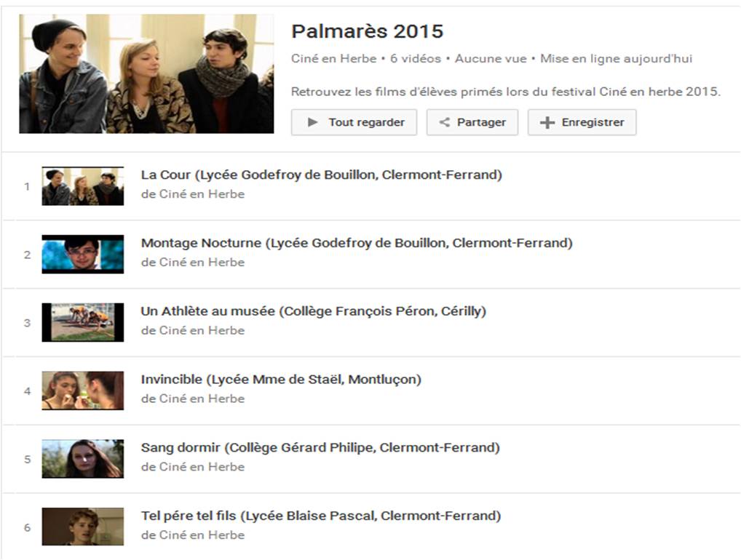741x560 pixels.
Task: Select the 'Aucune vue' text
Action: point(491,59)
